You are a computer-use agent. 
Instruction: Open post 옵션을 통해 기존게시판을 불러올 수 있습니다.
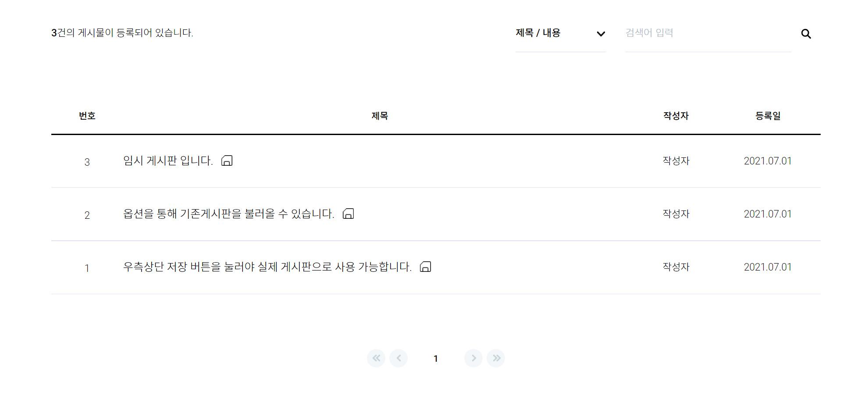[x=229, y=214]
